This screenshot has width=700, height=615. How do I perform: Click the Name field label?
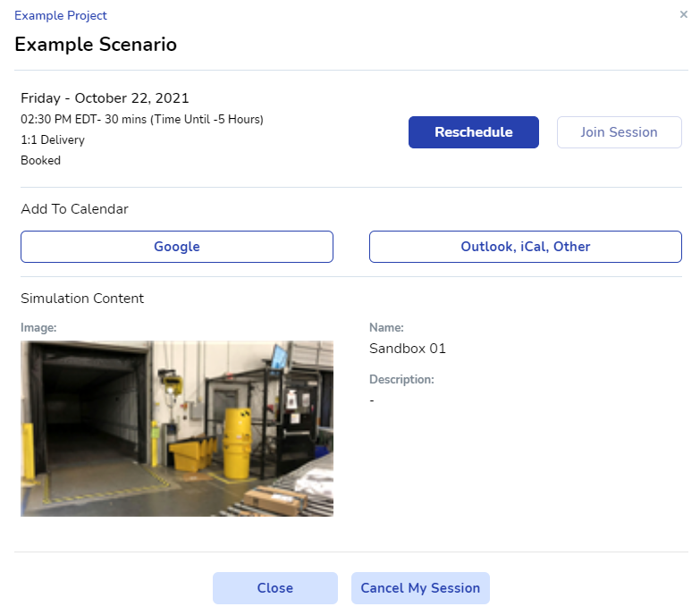pos(386,328)
